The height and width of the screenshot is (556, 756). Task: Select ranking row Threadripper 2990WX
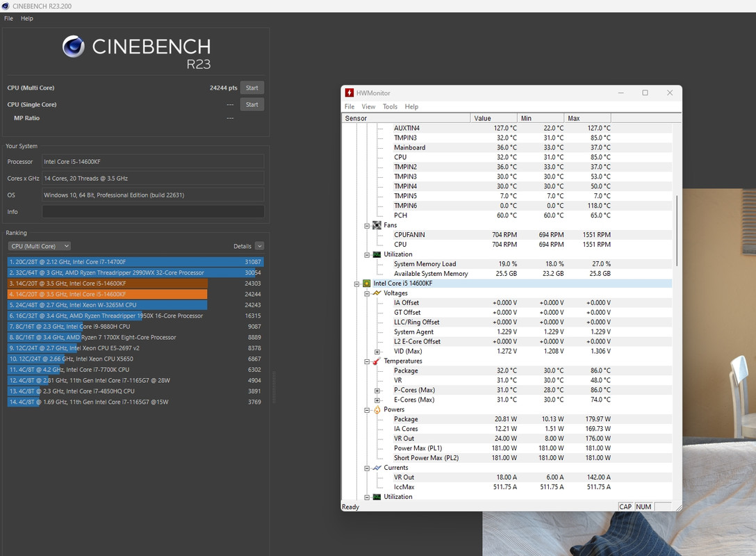[135, 272]
